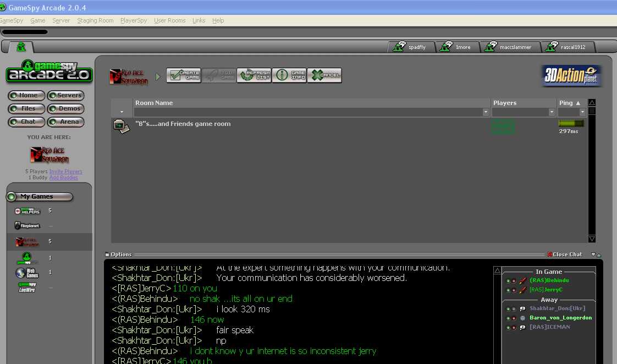The image size is (617, 364).
Task: Click the Add Buddies link
Action: pos(63,178)
